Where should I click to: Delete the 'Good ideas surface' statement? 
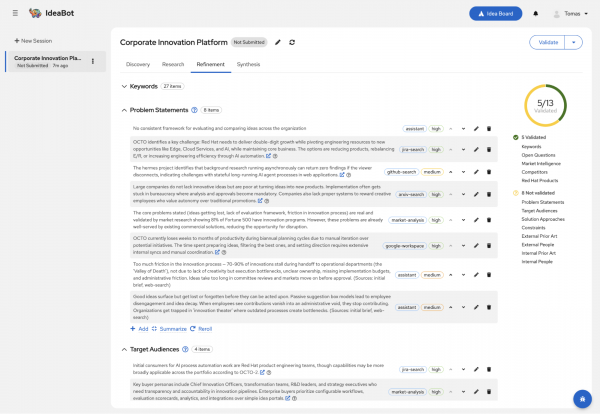489,307
